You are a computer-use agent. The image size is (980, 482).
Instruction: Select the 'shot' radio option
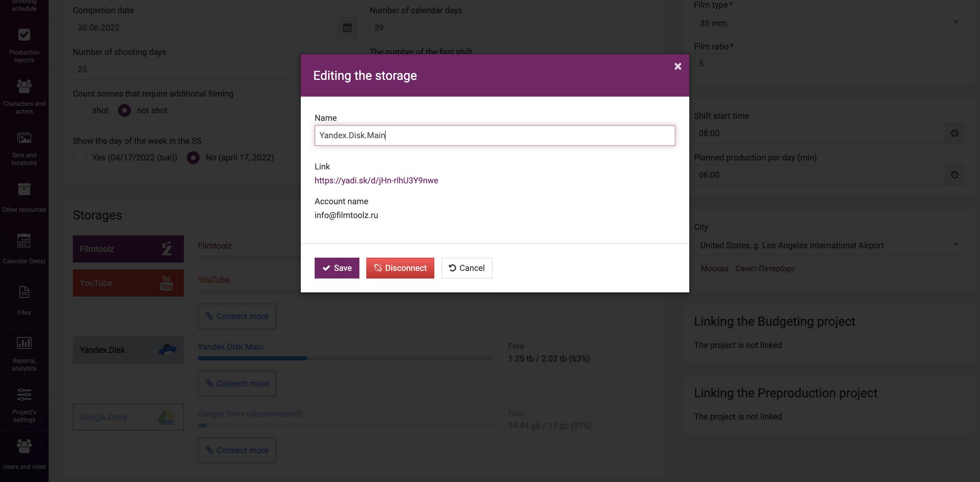pos(79,110)
